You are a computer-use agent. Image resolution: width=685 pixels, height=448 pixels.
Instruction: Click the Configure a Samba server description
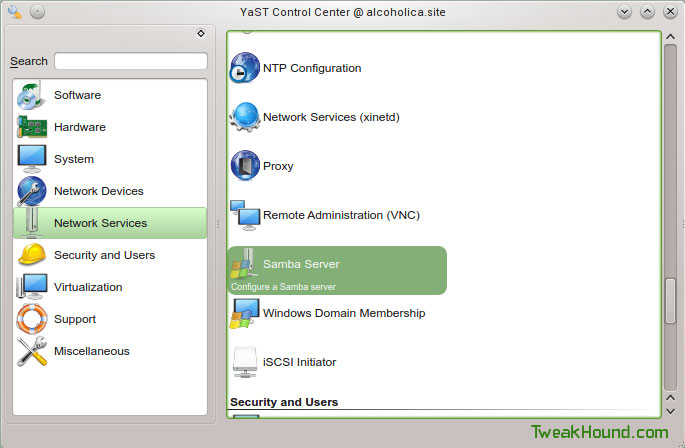283,287
